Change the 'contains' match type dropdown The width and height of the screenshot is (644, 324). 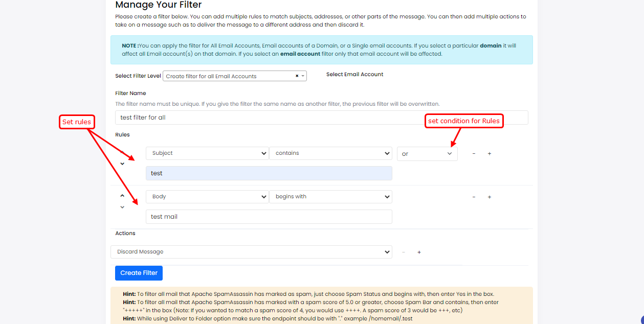(x=330, y=153)
